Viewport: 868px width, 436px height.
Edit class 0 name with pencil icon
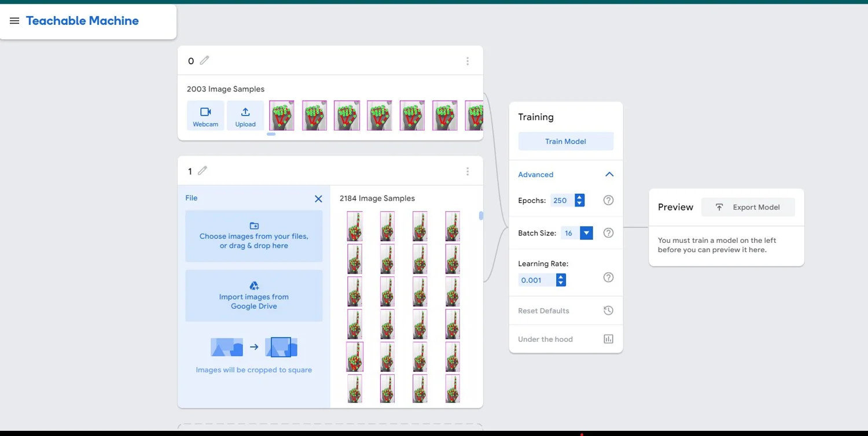[x=204, y=60]
